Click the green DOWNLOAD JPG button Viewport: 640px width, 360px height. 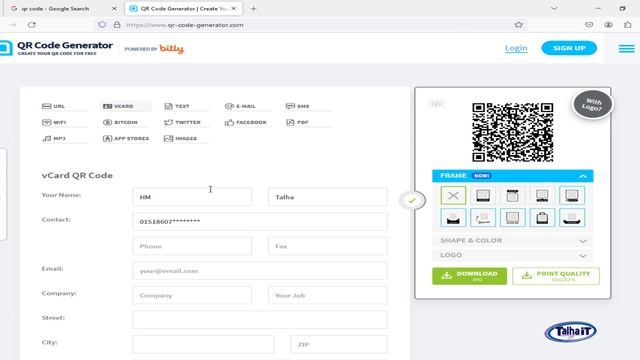point(469,276)
